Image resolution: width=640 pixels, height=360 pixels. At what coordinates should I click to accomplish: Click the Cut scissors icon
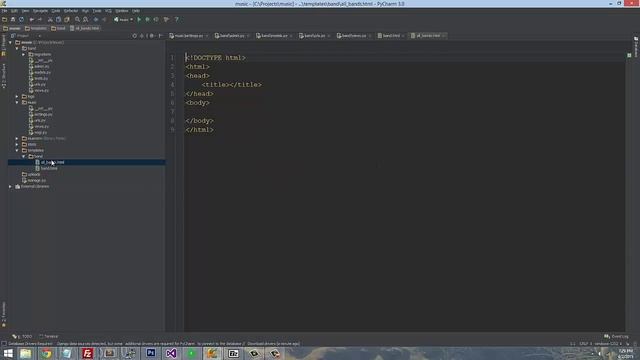point(50,19)
